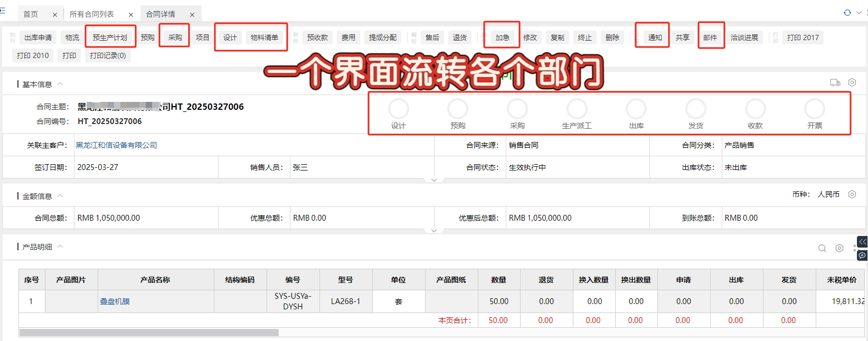868x341 pixels.
Task: Expand more fields below 金额信息 row
Action: click(x=434, y=231)
